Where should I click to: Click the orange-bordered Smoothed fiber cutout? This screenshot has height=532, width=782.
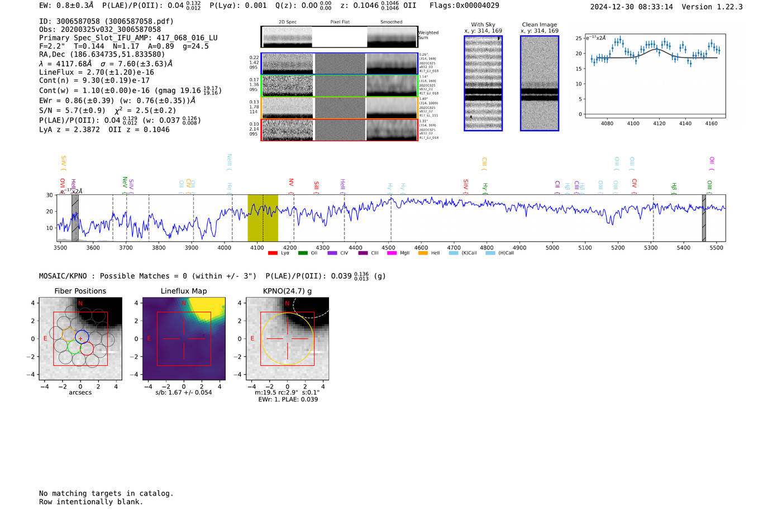tap(392, 108)
